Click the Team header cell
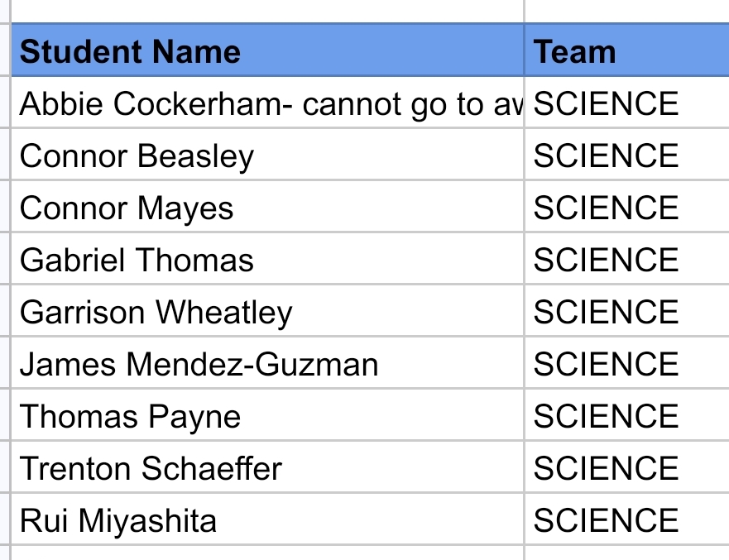729x560 pixels. [x=626, y=51]
